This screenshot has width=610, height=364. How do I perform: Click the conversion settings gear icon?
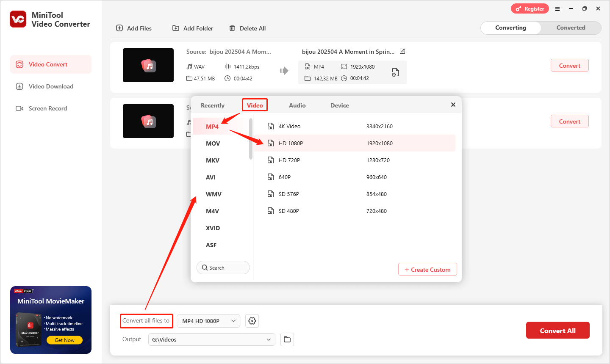point(252,321)
